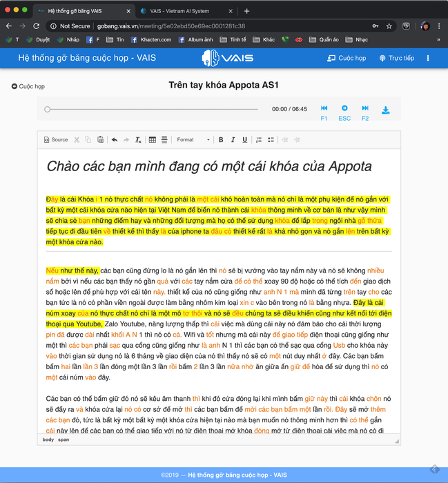Viewport: 448px width, 483px height.
Task: Pause playback with ESC button
Action: (344, 112)
